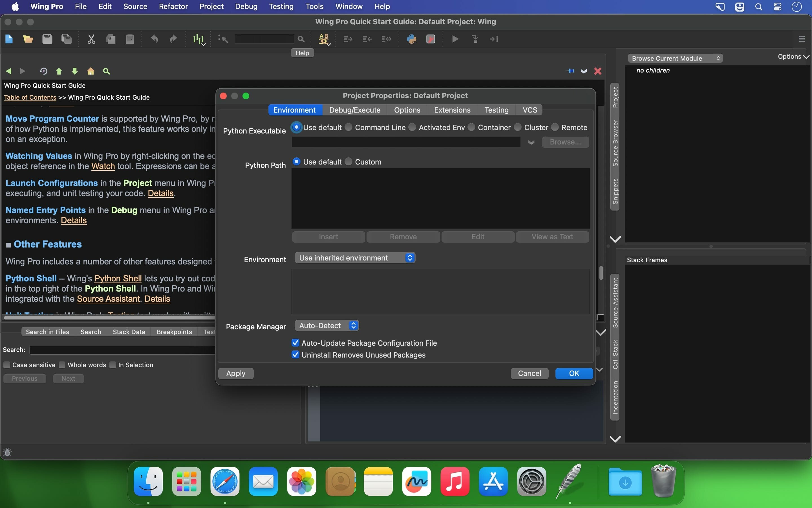Image resolution: width=812 pixels, height=508 pixels.
Task: Open the Refactor menu in the menu bar
Action: 173,6
